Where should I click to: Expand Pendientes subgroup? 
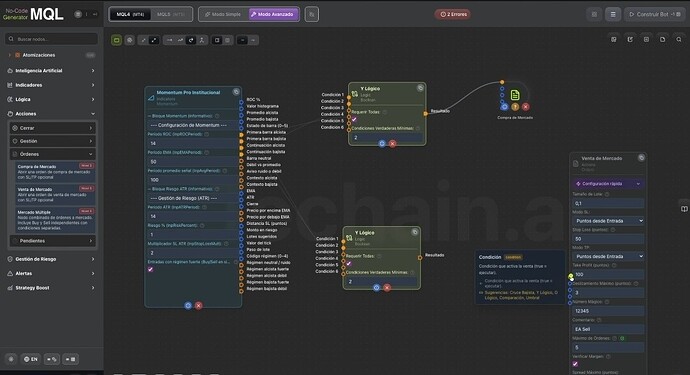pyautogui.click(x=53, y=241)
